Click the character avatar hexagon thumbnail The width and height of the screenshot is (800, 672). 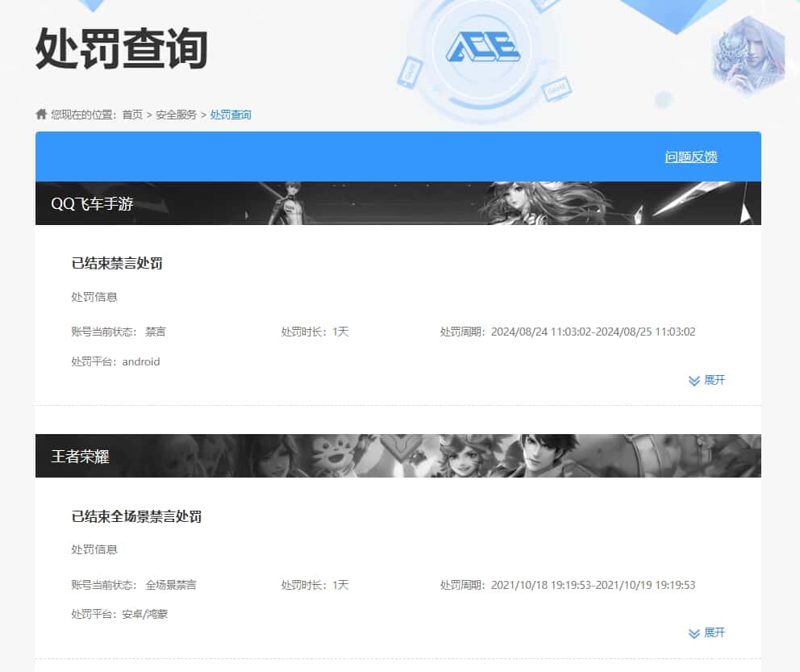tap(748, 55)
